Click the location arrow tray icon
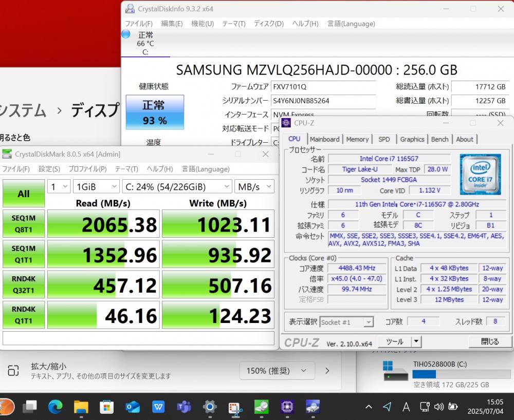This screenshot has width=514, height=420. click(x=387, y=407)
